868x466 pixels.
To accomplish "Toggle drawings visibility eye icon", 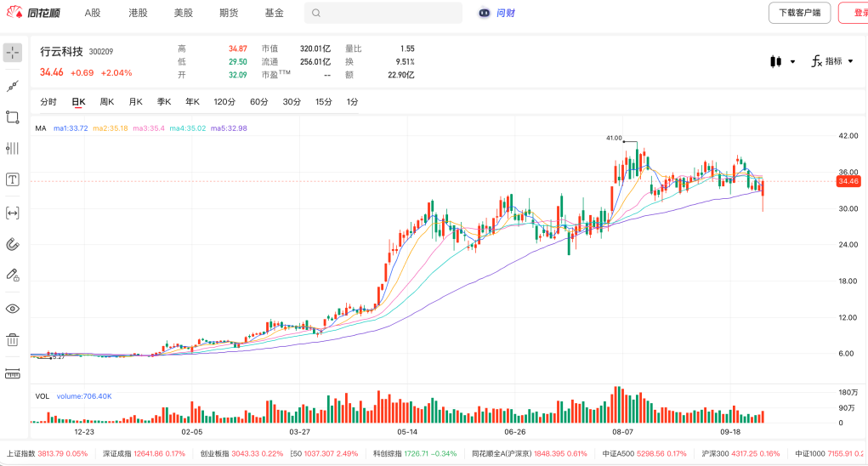I will coord(13,309).
